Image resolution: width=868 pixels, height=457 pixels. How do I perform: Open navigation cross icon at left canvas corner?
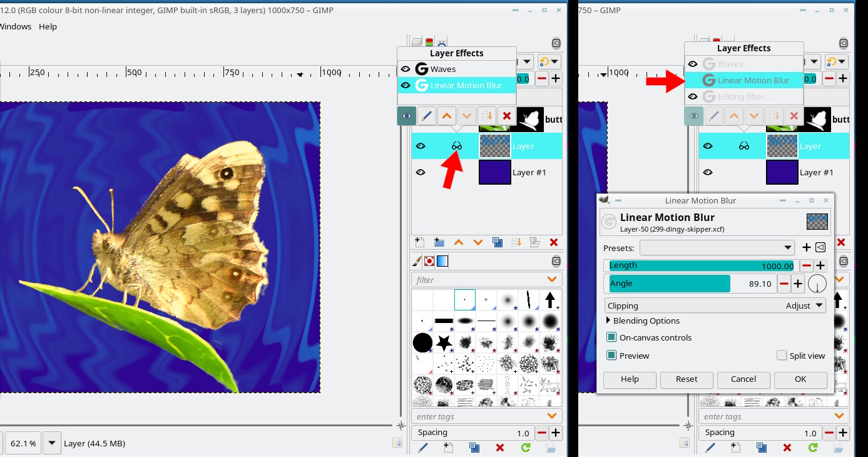pyautogui.click(x=401, y=425)
